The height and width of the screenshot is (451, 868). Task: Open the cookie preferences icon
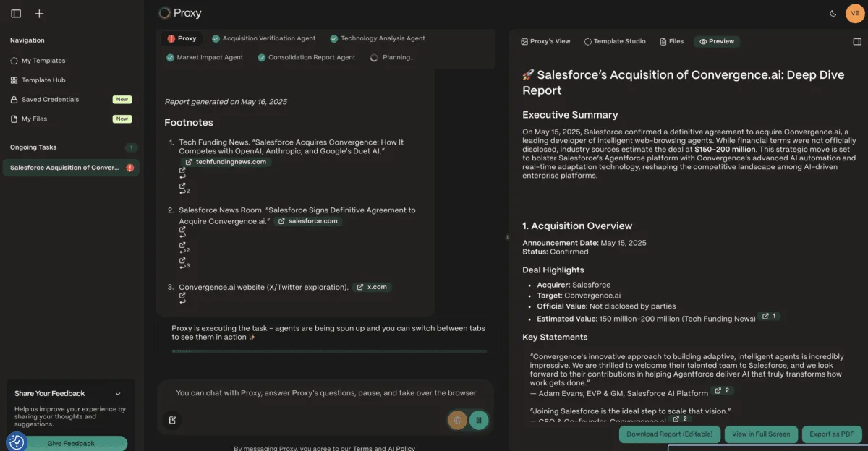[16, 442]
